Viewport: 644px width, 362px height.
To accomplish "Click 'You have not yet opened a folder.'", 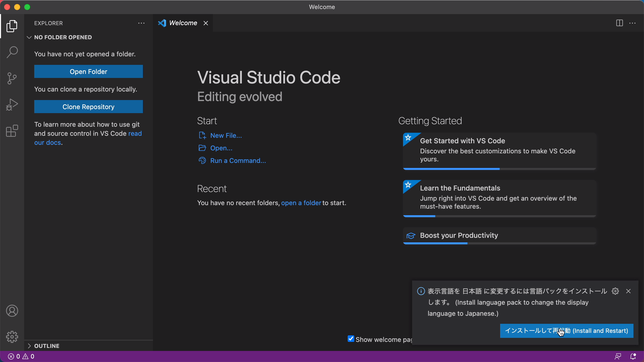I will click(85, 54).
